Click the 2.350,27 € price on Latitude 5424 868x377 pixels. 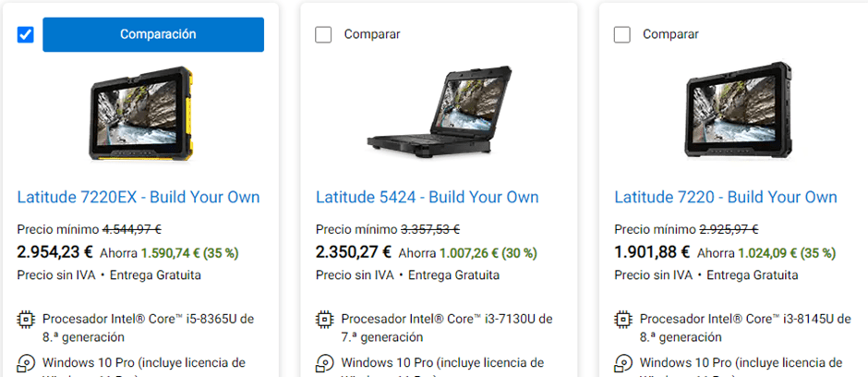tap(354, 252)
